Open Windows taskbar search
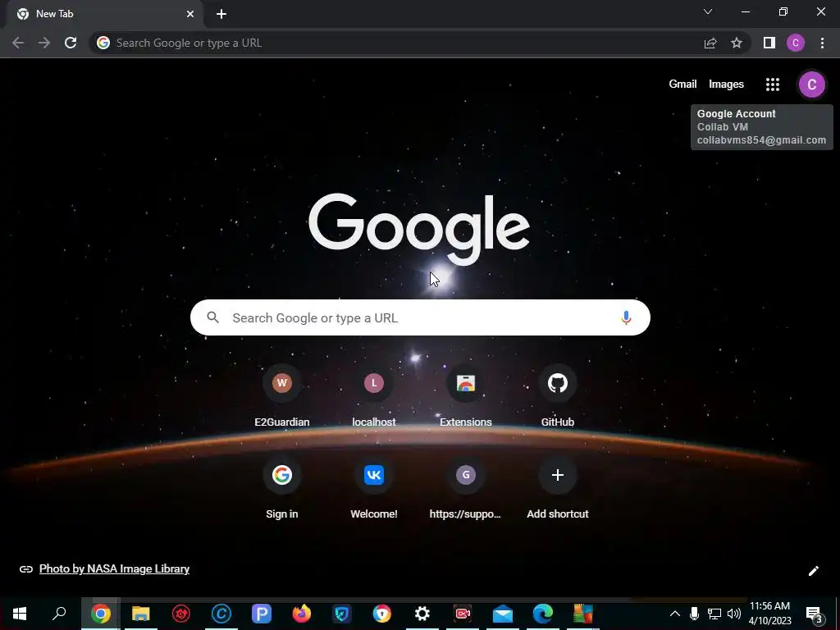840x630 pixels. pos(59,614)
